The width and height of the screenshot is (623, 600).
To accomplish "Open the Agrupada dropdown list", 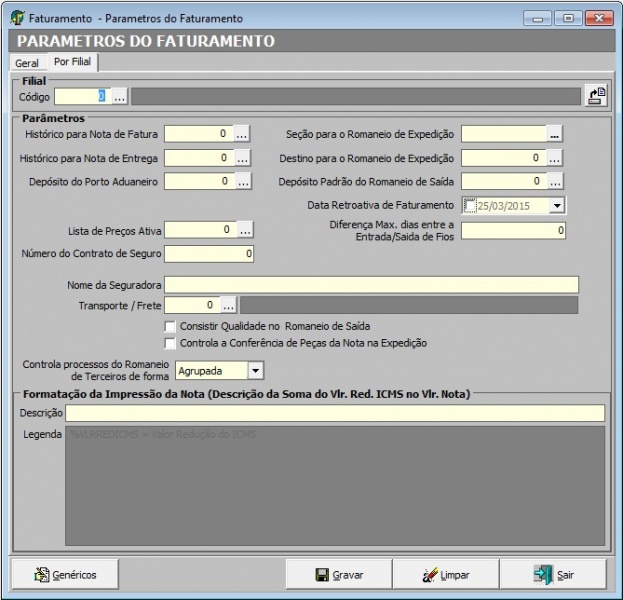I will (x=255, y=371).
